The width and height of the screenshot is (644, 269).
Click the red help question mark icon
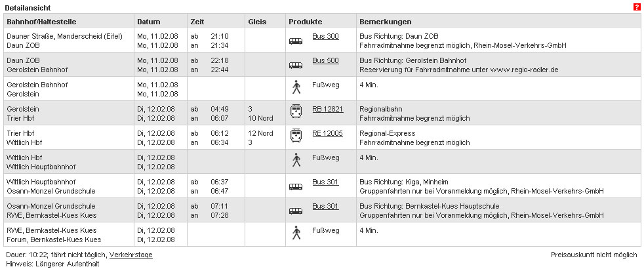point(637,7)
